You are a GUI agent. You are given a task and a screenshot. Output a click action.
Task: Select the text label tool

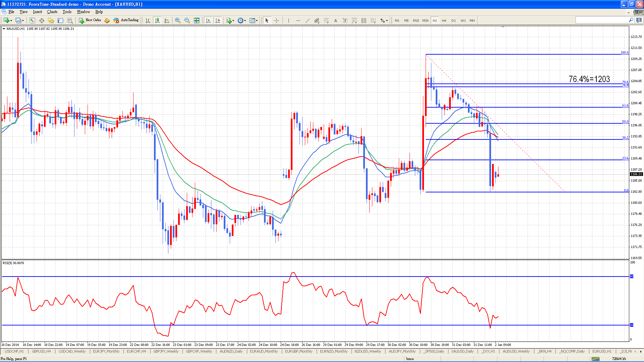click(x=345, y=20)
